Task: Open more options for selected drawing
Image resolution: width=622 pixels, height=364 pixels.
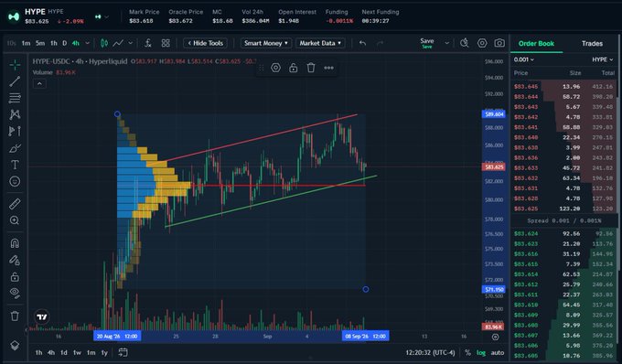Action: tap(328, 68)
